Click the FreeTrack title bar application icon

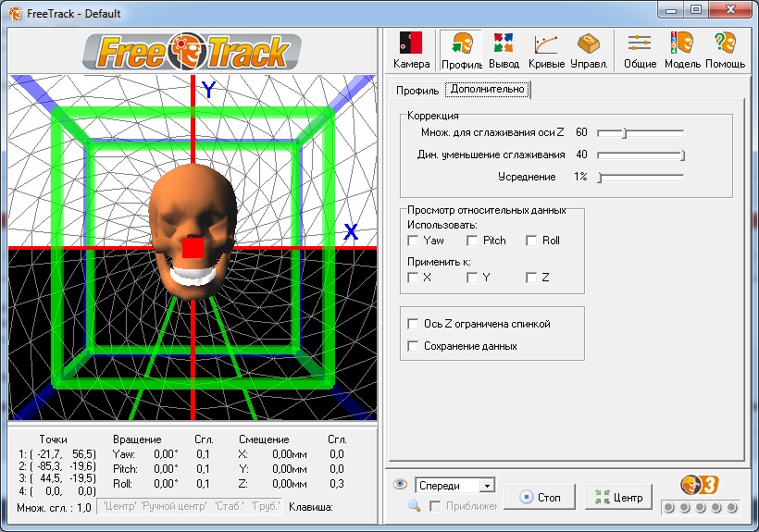(x=15, y=14)
